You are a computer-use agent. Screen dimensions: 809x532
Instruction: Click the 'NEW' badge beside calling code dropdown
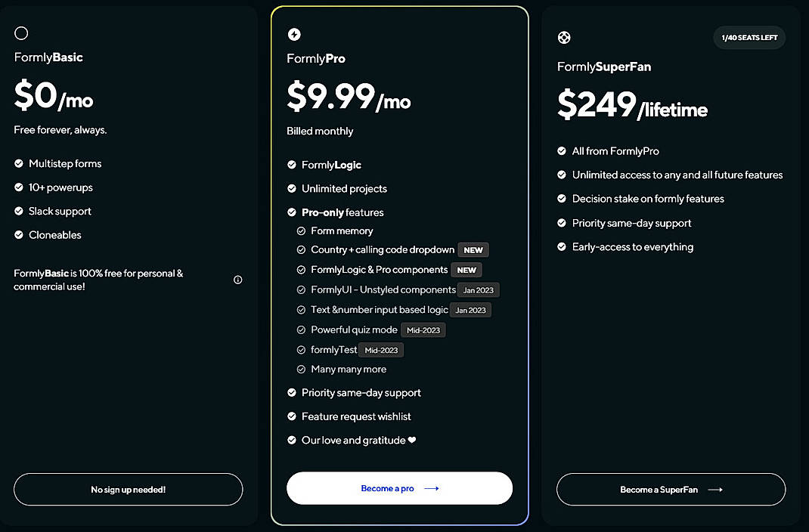pos(473,249)
